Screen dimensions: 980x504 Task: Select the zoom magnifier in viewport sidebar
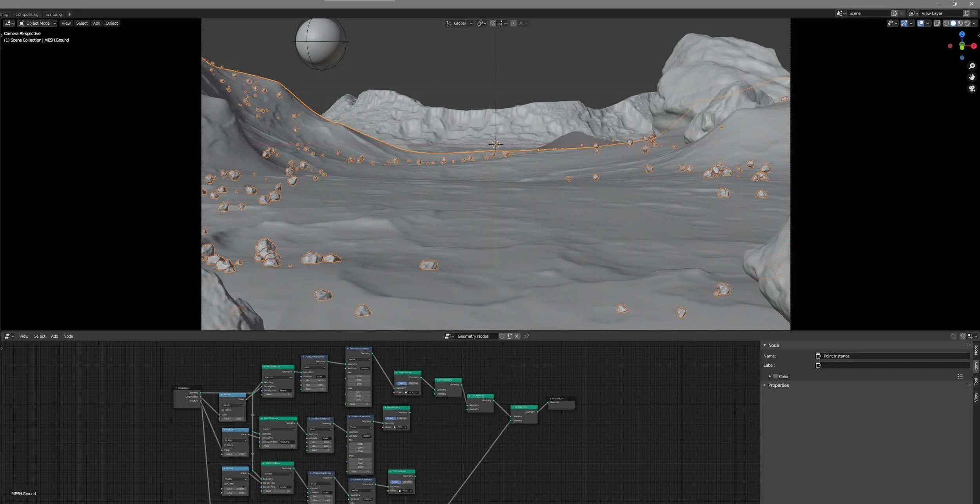click(x=972, y=66)
